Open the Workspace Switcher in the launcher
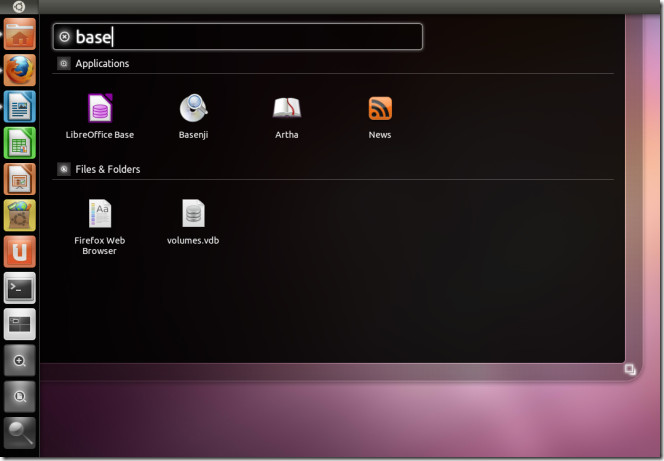Screen dimensions: 664x461 pos(20,324)
